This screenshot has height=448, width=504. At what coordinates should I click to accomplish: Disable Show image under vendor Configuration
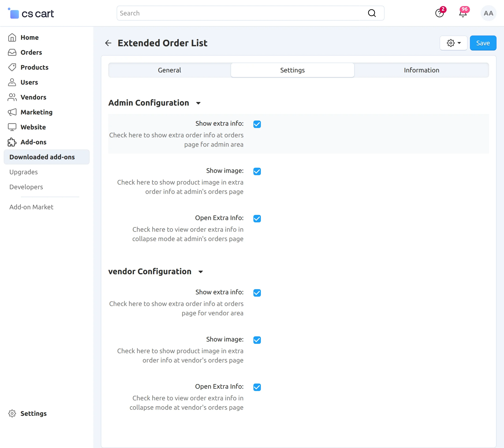coord(257,340)
